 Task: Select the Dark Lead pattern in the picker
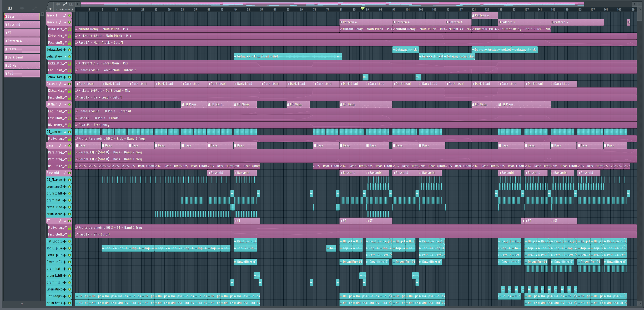point(22,57)
